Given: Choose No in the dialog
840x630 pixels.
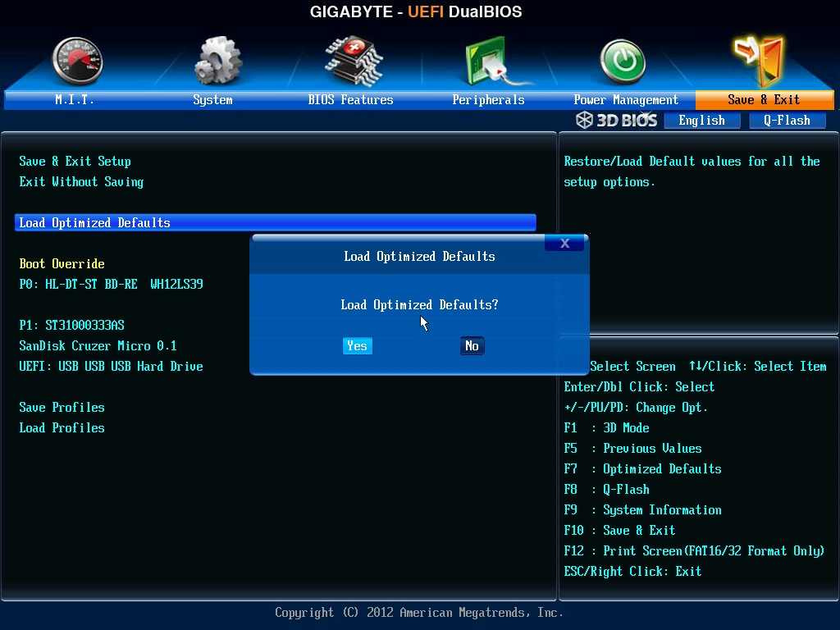Looking at the screenshot, I should coord(472,345).
